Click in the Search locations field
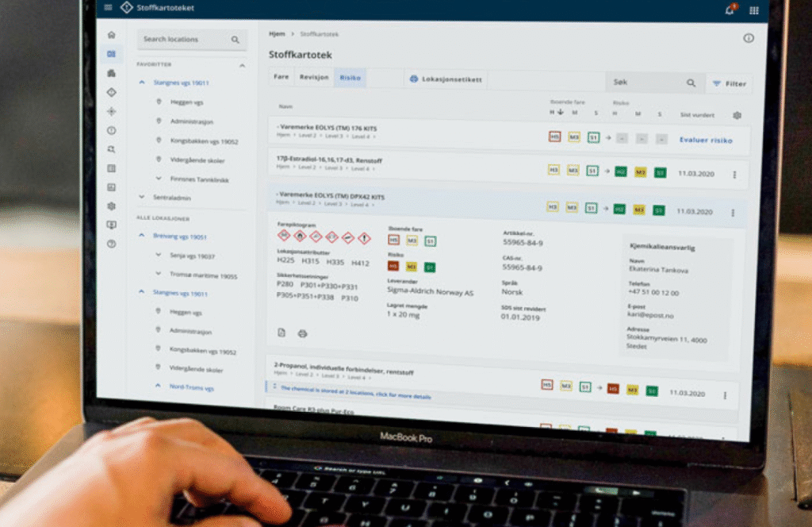Viewport: 812px width, 527px height. click(192, 40)
